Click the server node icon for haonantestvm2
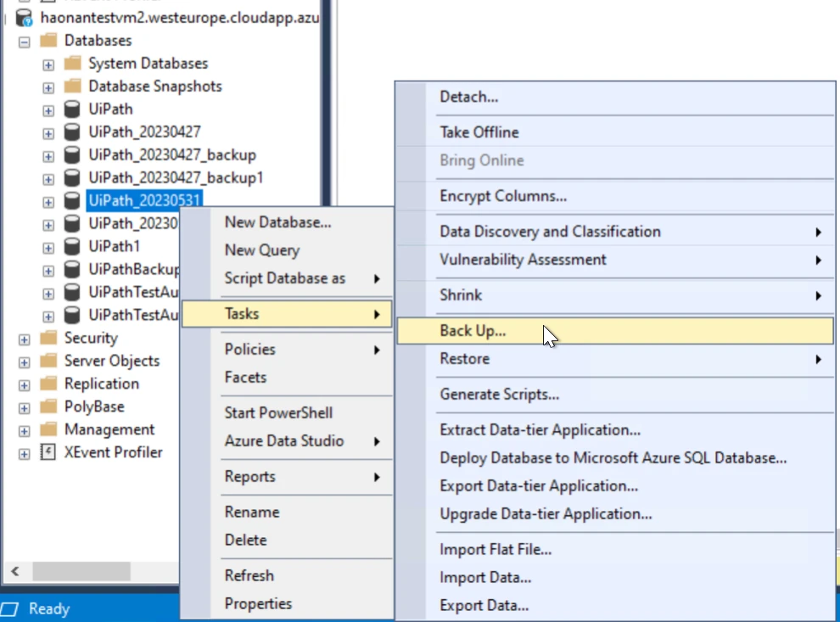This screenshot has width=840, height=622. click(x=24, y=18)
